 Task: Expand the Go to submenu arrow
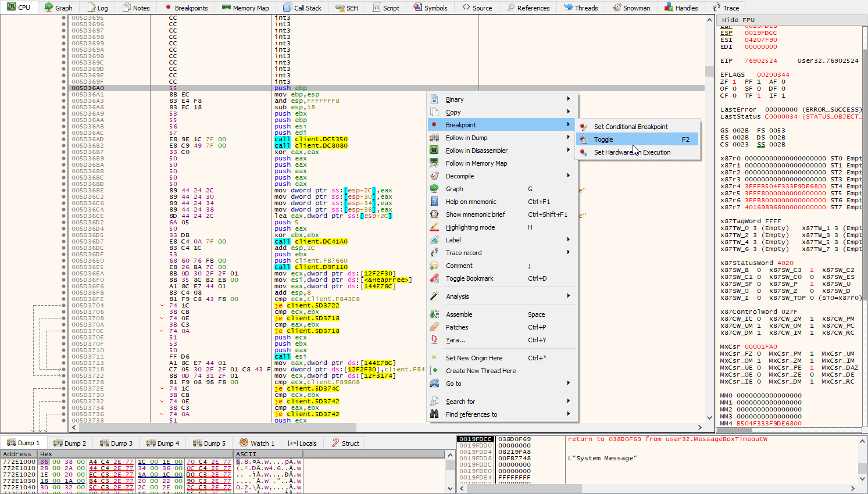coord(569,384)
